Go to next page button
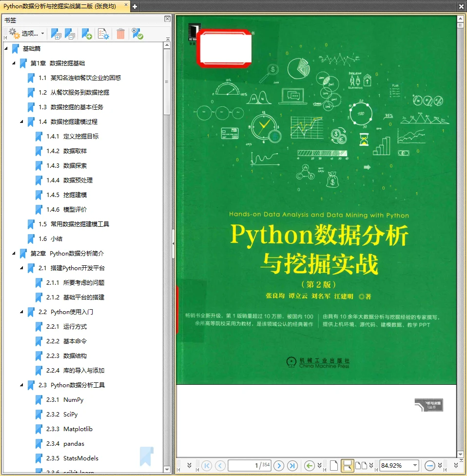467x476 pixels. pyautogui.click(x=278, y=465)
